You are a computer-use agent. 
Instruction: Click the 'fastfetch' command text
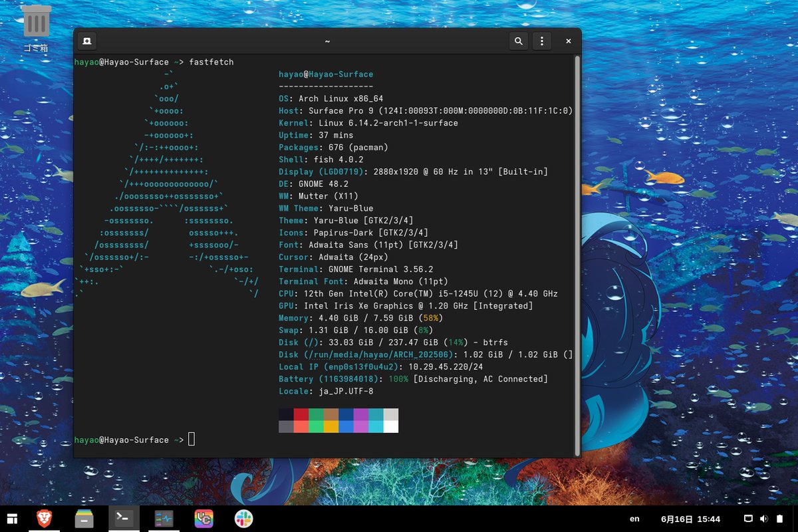click(x=211, y=62)
